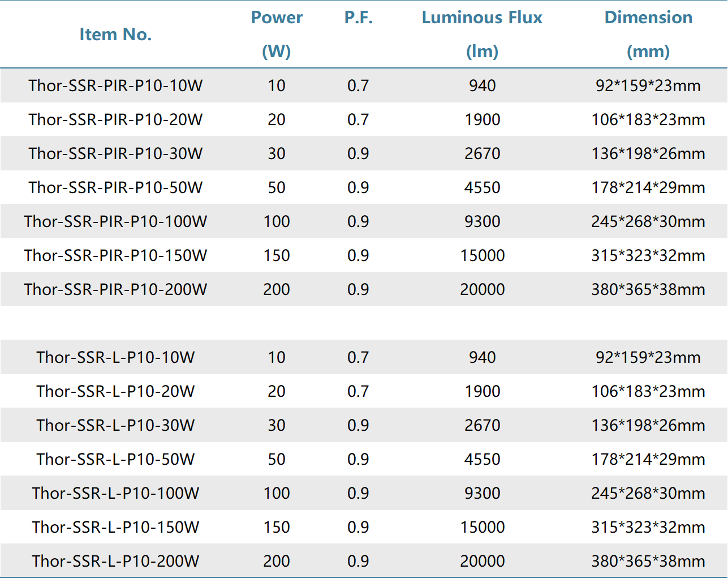Click dimension 380*365*38mm in the Thor-SSR-L-P10-200W row
Image resolution: width=728 pixels, height=578 pixels.
click(648, 561)
